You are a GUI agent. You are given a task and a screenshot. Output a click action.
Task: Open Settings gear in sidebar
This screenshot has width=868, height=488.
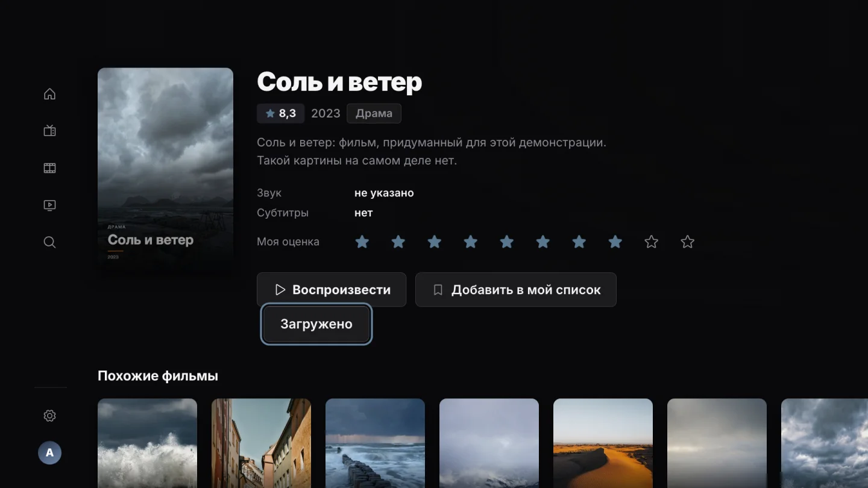tap(50, 416)
